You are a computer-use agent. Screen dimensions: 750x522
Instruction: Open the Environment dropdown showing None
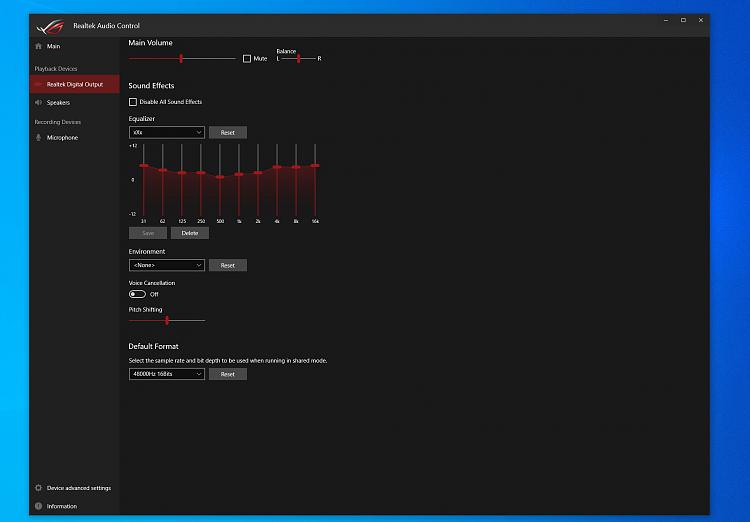pos(167,265)
